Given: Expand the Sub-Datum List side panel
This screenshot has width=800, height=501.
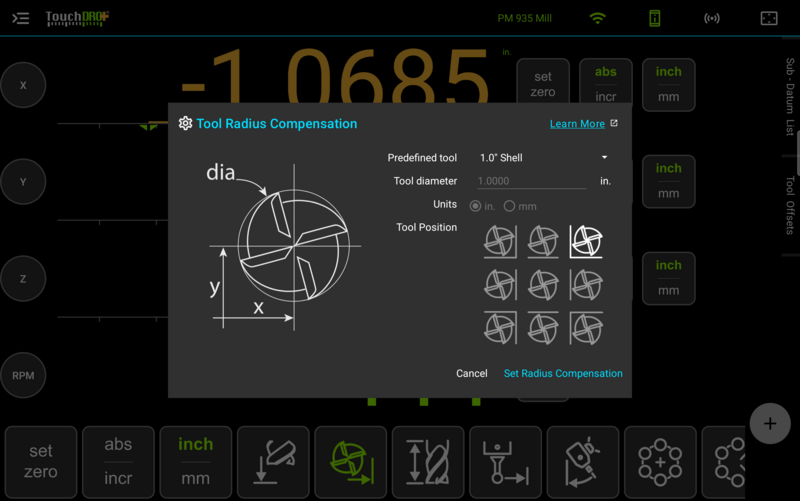Looking at the screenshot, I should 790,97.
